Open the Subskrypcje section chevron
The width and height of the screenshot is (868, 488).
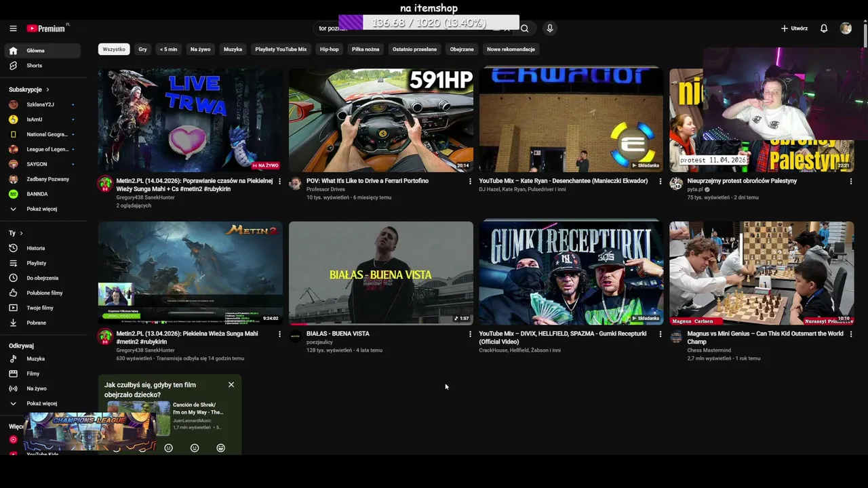click(47, 89)
